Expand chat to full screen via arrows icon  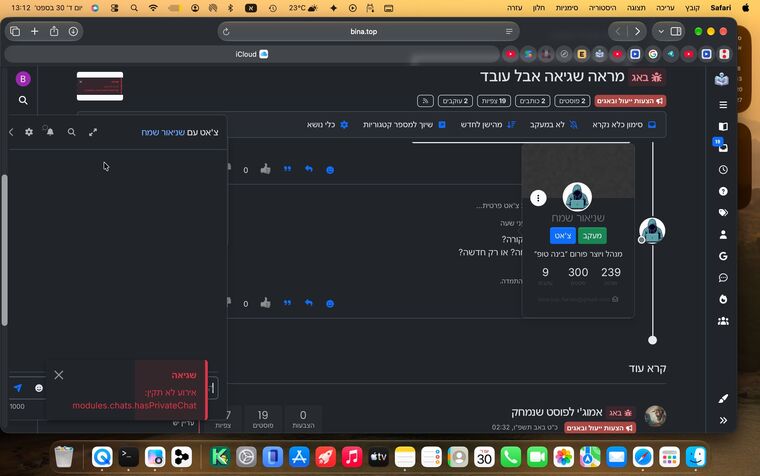pyautogui.click(x=93, y=132)
